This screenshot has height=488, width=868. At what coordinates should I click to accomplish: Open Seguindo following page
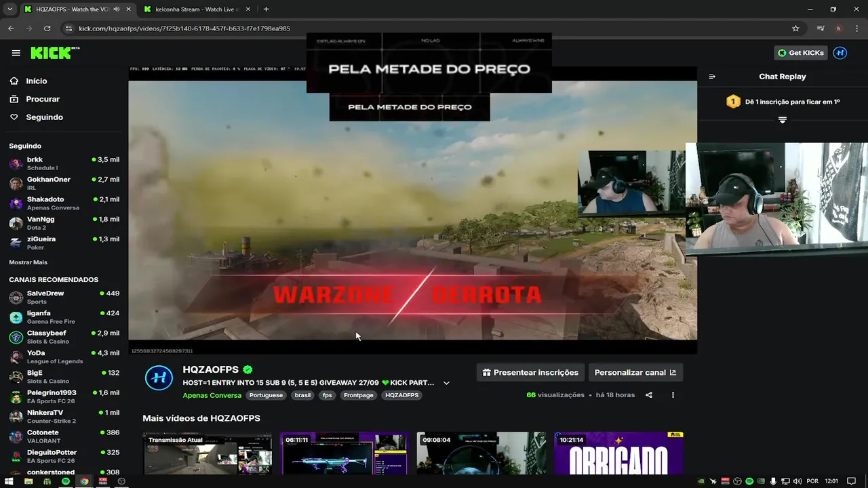coord(44,117)
